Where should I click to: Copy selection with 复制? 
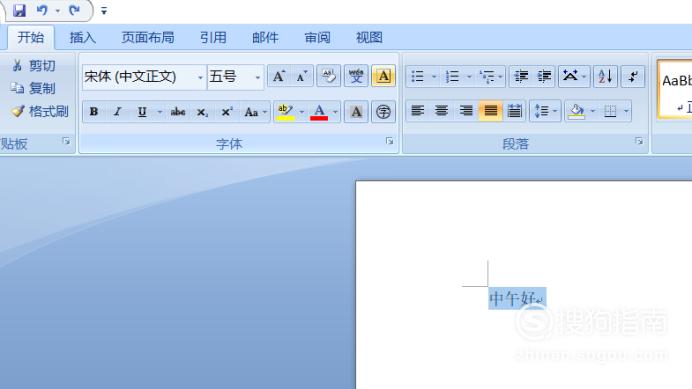tap(34, 88)
